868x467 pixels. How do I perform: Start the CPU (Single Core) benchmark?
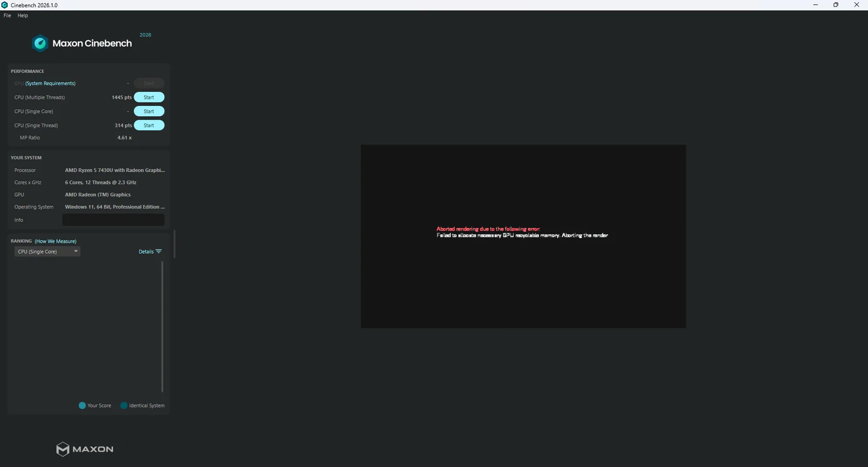tap(149, 111)
